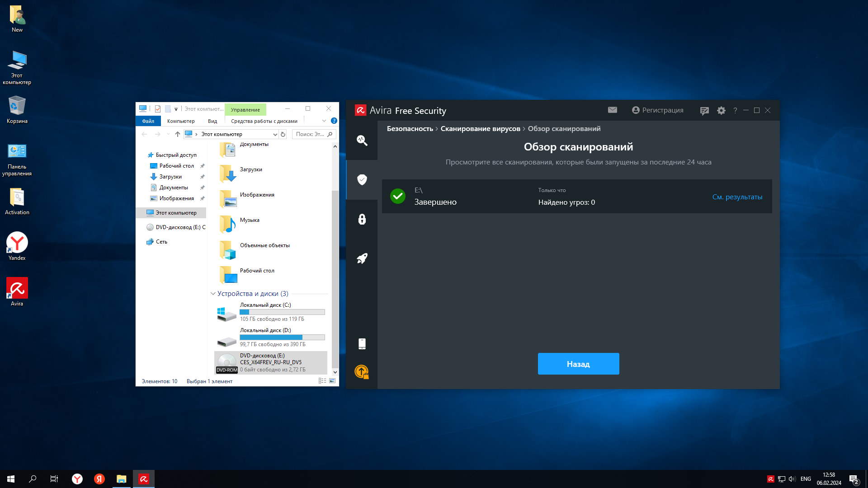Open the Performance rocket sidebar icon

point(362,258)
